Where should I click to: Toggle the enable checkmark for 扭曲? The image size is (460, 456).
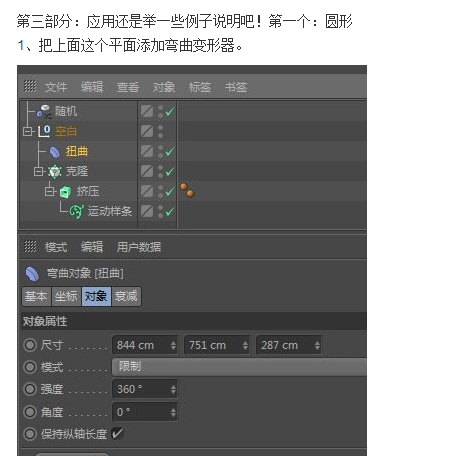170,151
